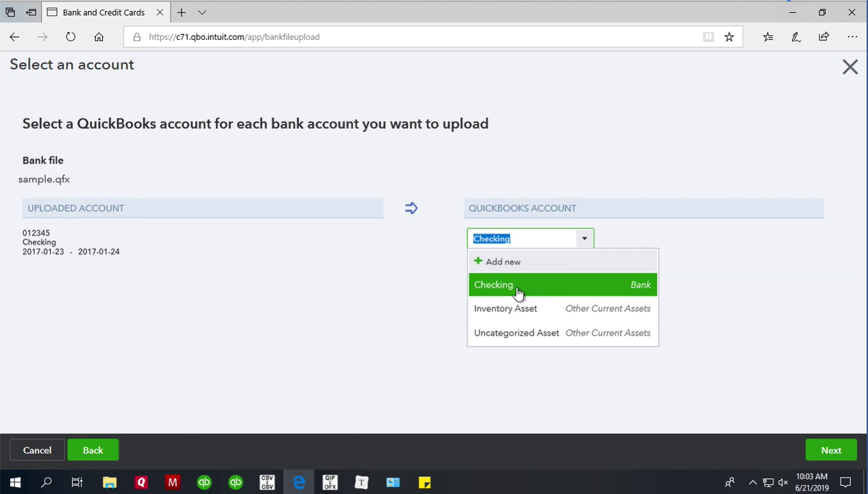This screenshot has width=868, height=494.
Task: Open the Favorites hub list
Action: click(x=768, y=37)
